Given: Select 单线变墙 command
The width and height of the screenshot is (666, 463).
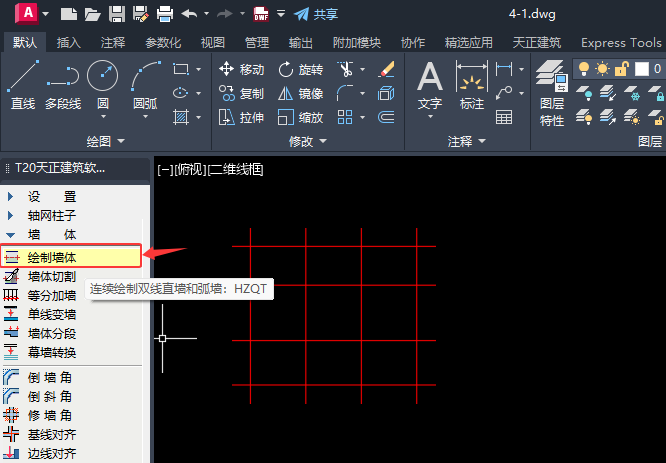Looking at the screenshot, I should tap(52, 314).
